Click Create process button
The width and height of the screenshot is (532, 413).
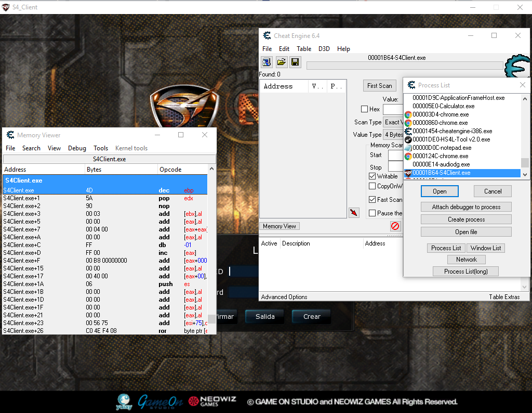[x=466, y=220]
